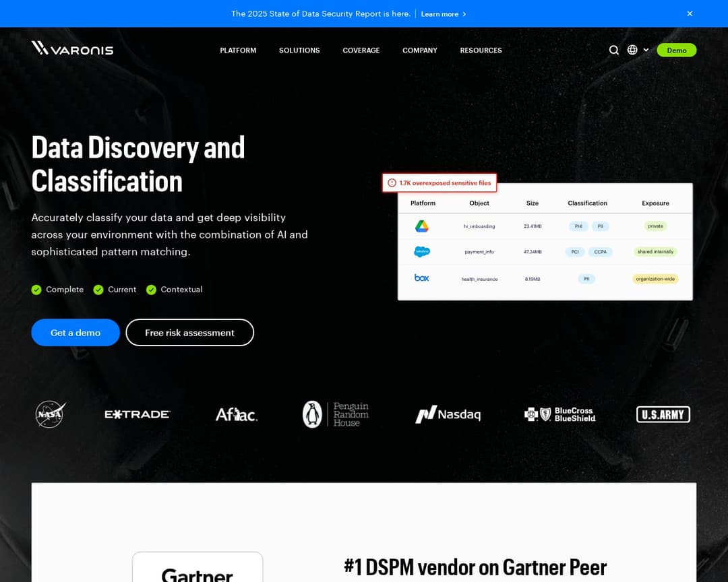The height and width of the screenshot is (582, 728).
Task: Click the E*TRADE logo
Action: [x=138, y=414]
